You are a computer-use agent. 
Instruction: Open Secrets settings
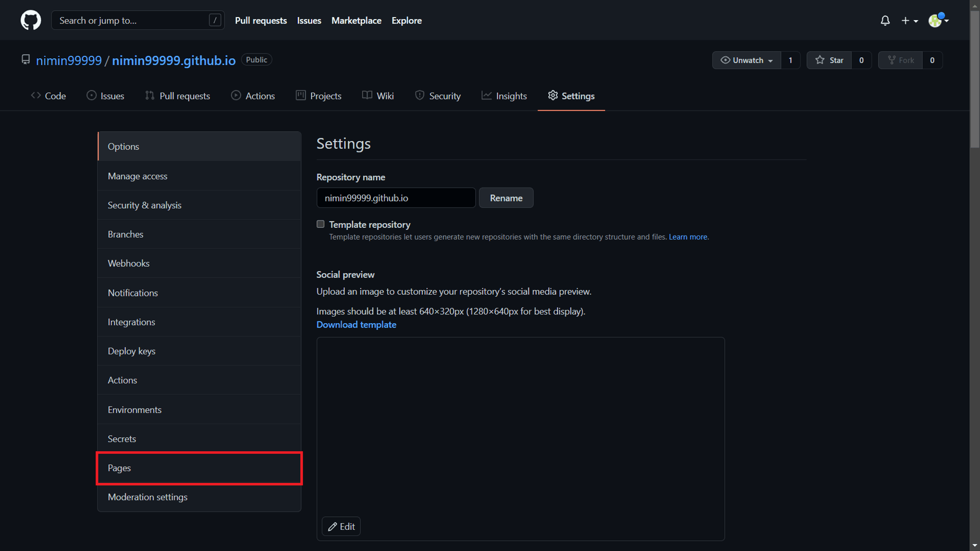click(199, 438)
